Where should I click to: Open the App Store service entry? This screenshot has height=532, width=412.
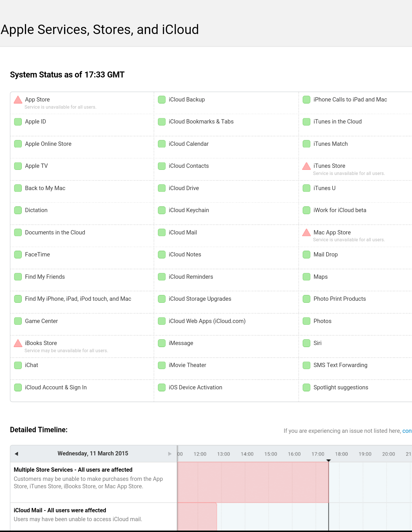[x=37, y=99]
